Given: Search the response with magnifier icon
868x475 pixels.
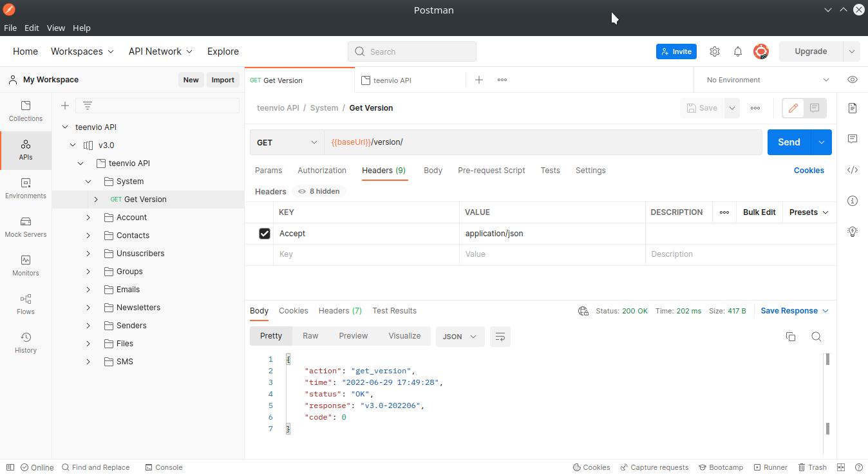Looking at the screenshot, I should pos(816,337).
